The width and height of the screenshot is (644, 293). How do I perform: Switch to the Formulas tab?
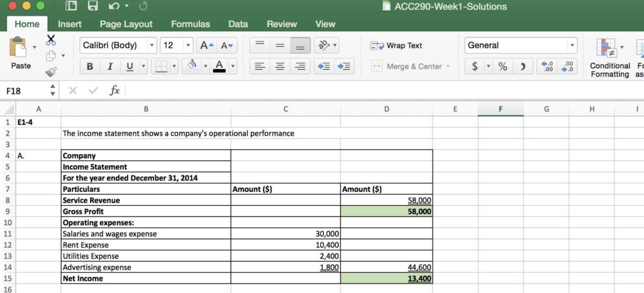pyautogui.click(x=190, y=24)
